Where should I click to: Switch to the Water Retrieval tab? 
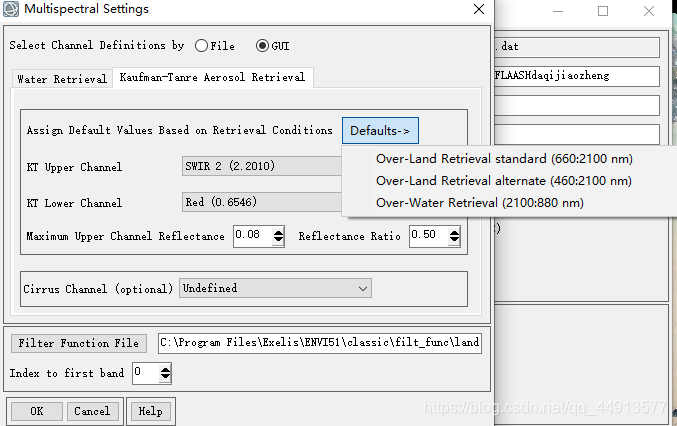62,79
